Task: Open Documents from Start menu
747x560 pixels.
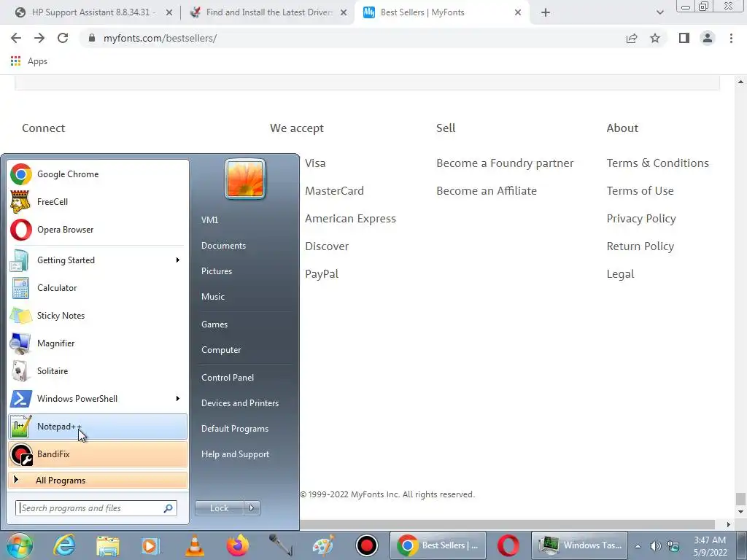Action: tap(223, 246)
